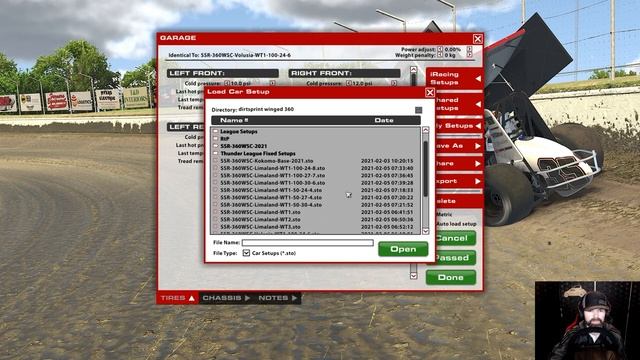Screen dimensions: 640x360
Task: Increase Weight penalty value
Action: pyautogui.click(x=469, y=55)
